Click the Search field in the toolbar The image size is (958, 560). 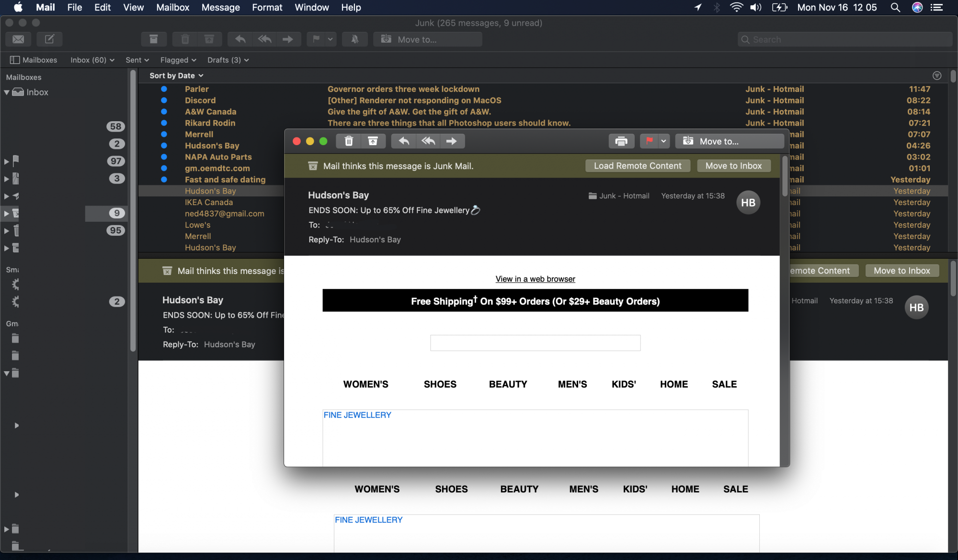coord(845,39)
